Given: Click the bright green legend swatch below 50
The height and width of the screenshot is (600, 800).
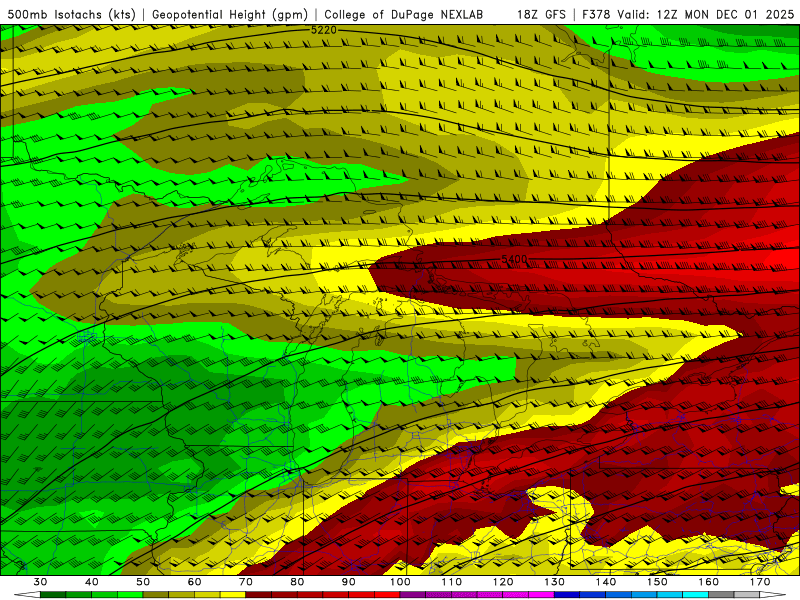Looking at the screenshot, I should click(x=130, y=595).
